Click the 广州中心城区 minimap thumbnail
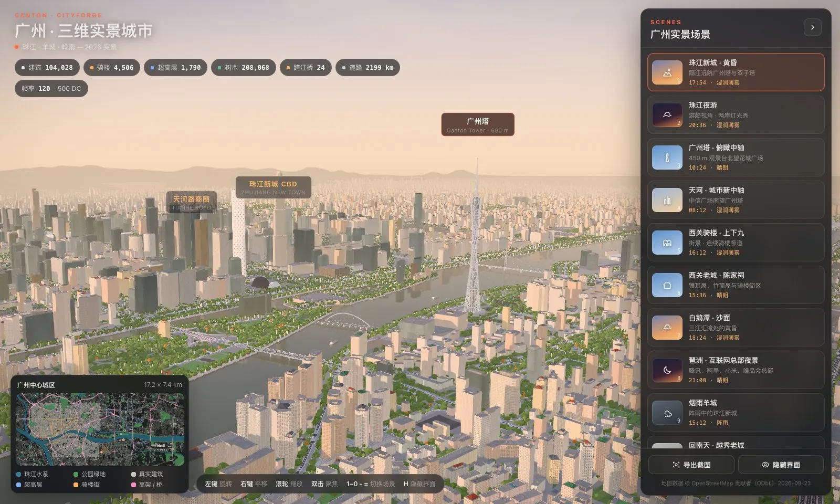Screen dimensions: 840x504 [100, 429]
